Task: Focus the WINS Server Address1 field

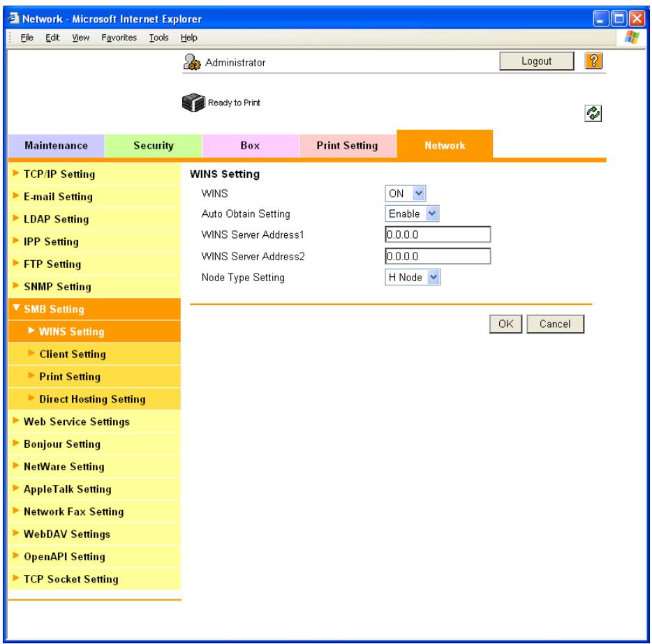Action: coord(438,234)
